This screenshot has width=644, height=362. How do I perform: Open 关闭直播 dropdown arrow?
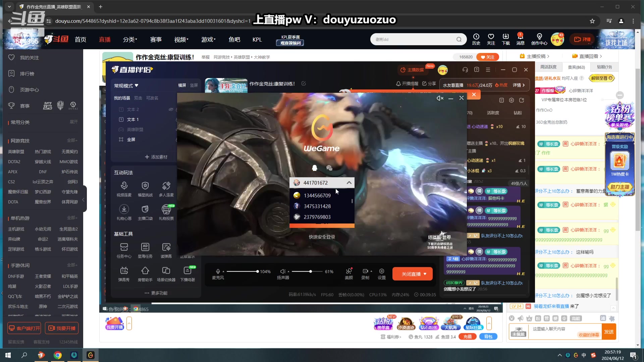pyautogui.click(x=425, y=274)
